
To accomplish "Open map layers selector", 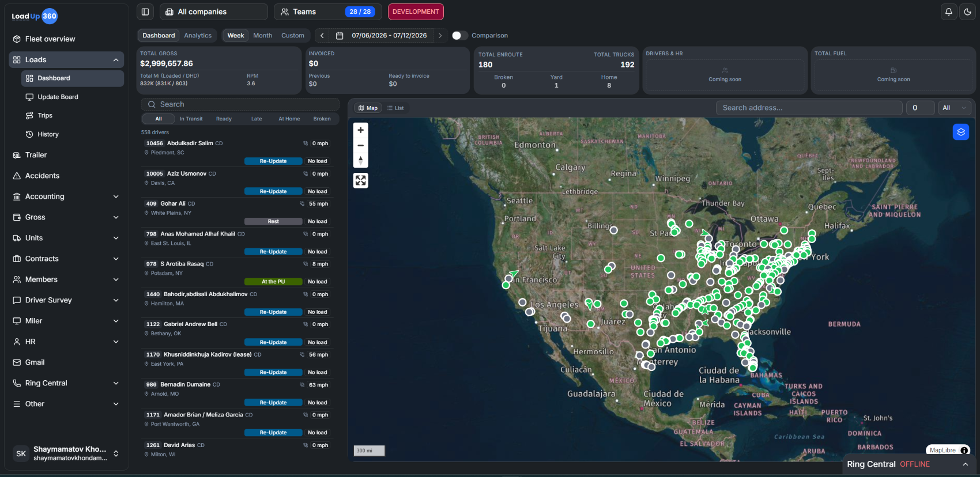I will (961, 132).
